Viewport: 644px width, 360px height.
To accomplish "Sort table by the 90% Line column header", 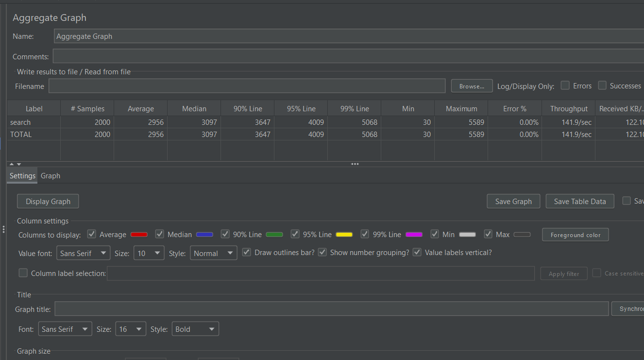I will tap(248, 108).
